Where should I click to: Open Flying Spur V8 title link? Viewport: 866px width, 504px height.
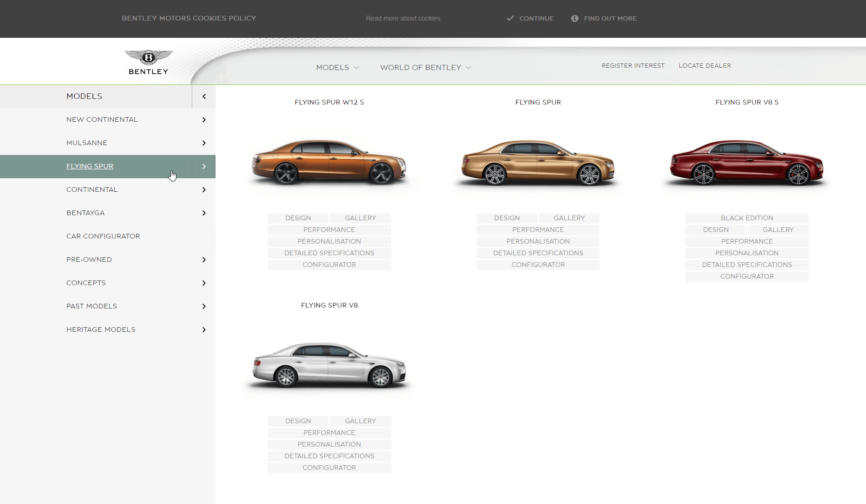tap(329, 305)
